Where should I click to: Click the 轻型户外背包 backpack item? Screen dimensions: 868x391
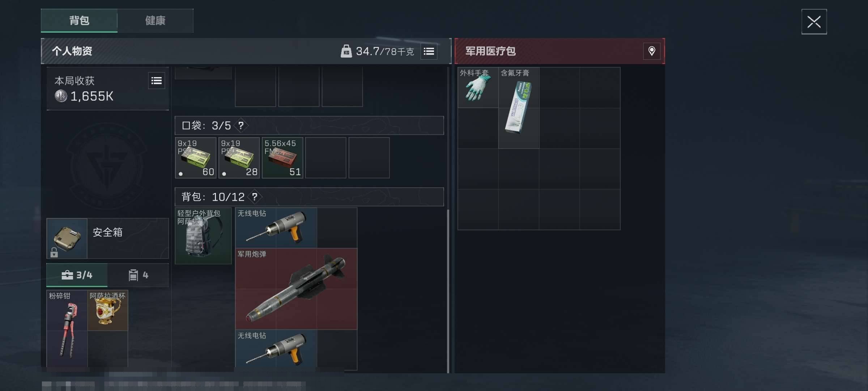203,236
